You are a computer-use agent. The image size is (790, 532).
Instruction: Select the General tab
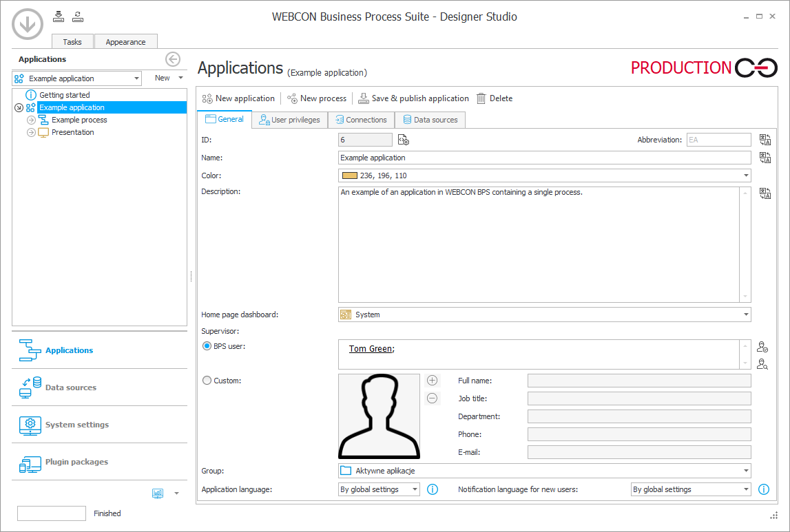(225, 119)
